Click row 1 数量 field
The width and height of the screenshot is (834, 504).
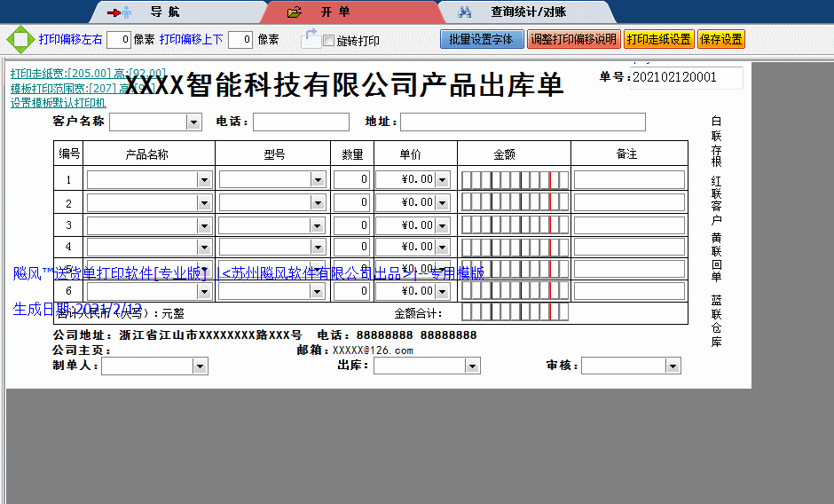[351, 179]
